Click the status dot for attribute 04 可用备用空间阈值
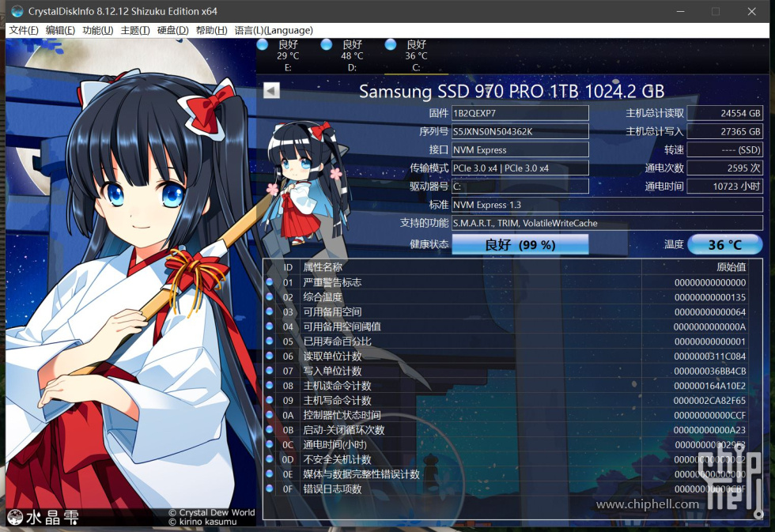The width and height of the screenshot is (775, 532). (270, 326)
